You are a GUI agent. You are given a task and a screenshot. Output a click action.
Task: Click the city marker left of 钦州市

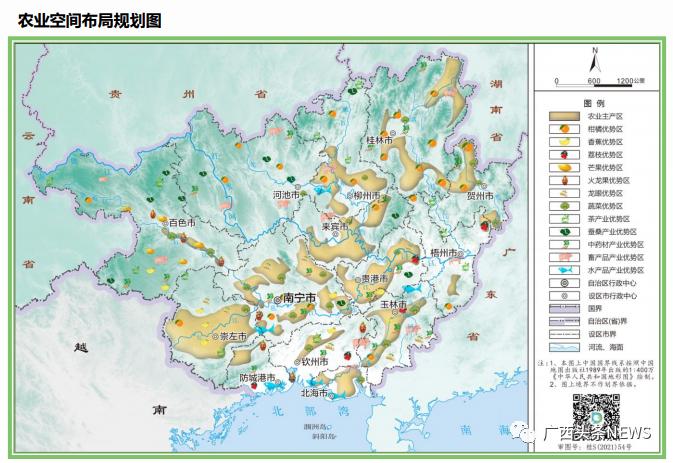click(297, 363)
